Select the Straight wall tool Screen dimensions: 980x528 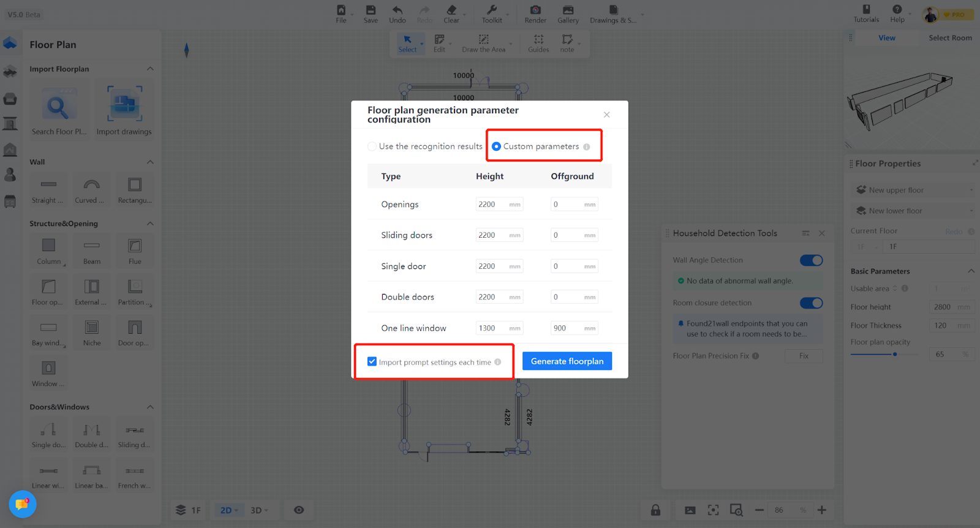48,190
